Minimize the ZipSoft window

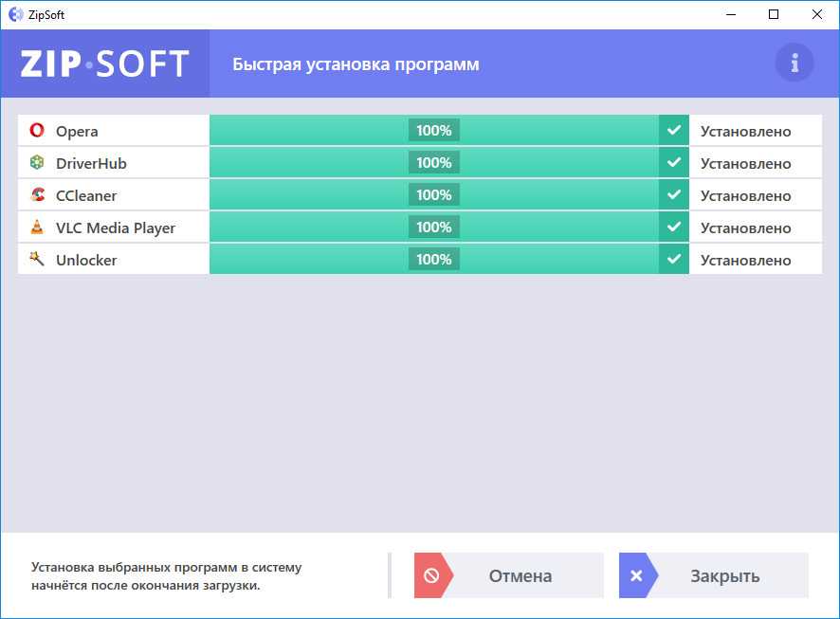[731, 14]
